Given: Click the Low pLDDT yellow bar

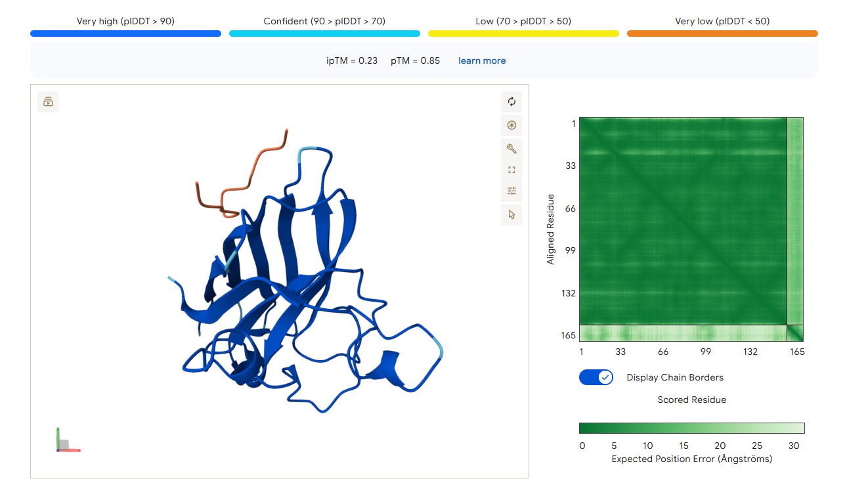Looking at the screenshot, I should point(523,34).
